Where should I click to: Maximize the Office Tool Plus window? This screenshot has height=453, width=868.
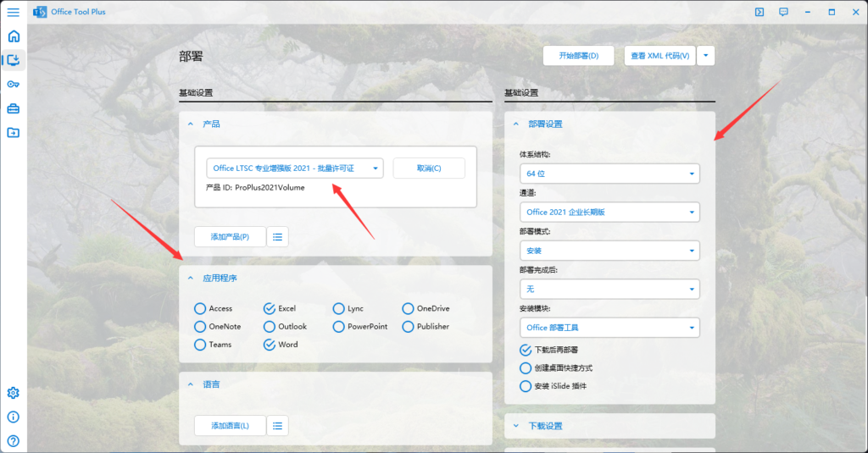(832, 12)
